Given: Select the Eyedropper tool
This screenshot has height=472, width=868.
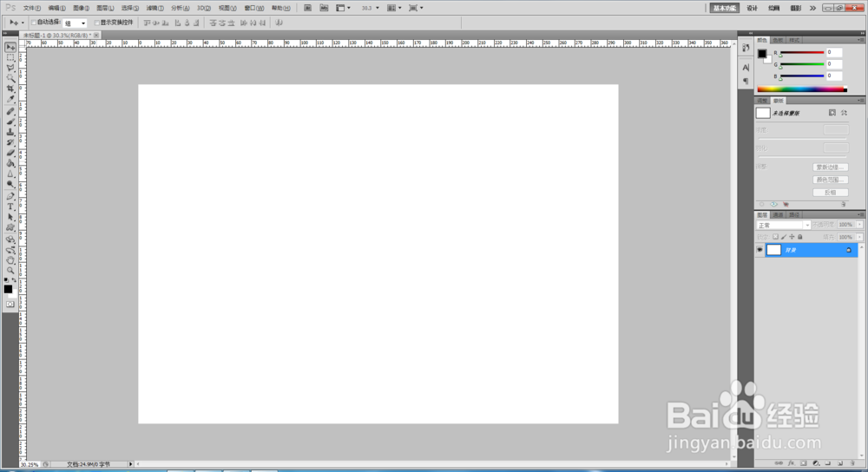Looking at the screenshot, I should (x=10, y=100).
